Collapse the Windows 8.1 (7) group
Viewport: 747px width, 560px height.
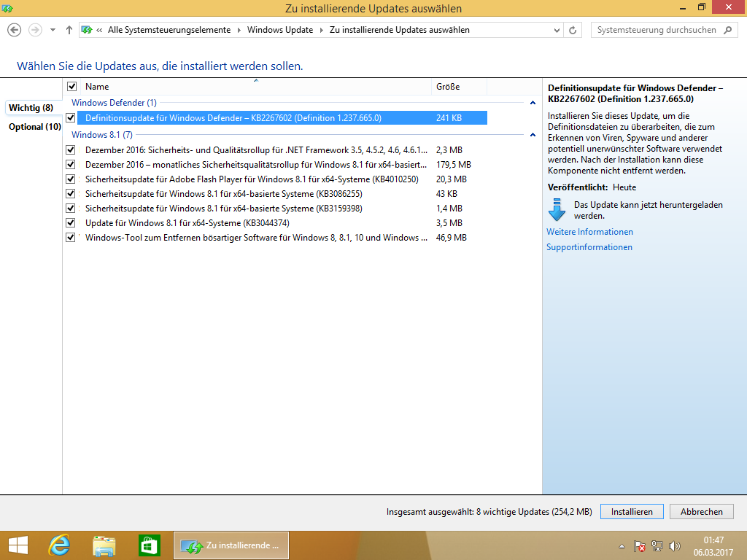[533, 135]
